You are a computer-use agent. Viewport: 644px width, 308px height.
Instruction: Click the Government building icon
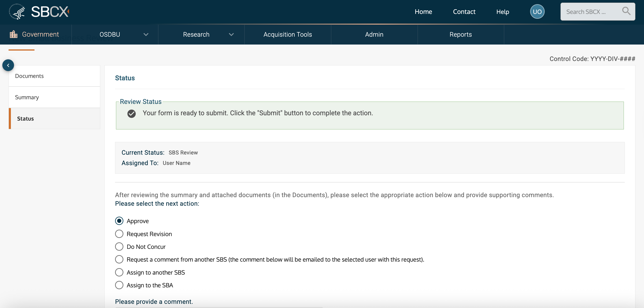(x=13, y=34)
